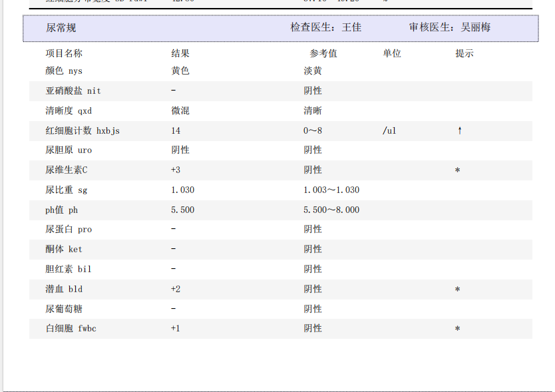Image resolution: width=555 pixels, height=392 pixels.
Task: Click the 项目名称 column header
Action: [x=64, y=53]
